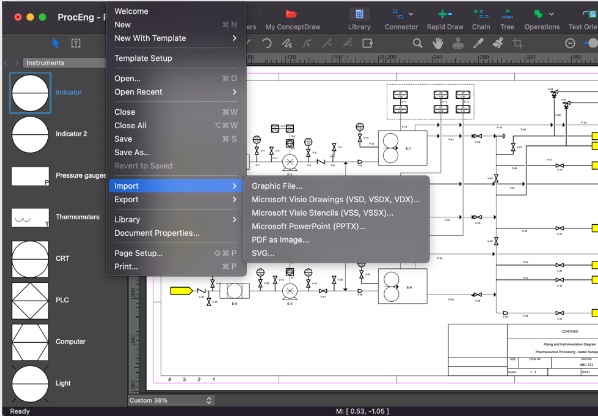This screenshot has height=416, width=598.
Task: Choose Close from the menu
Action: 176,112
